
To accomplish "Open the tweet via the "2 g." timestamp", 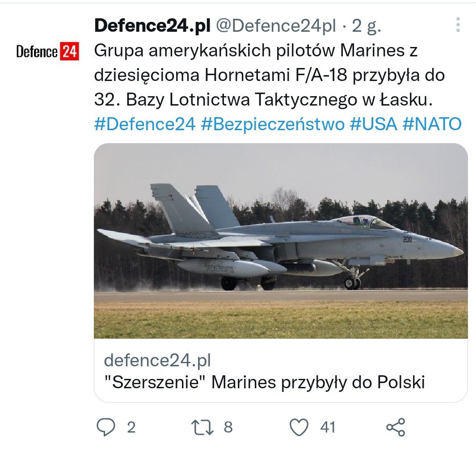I will tap(366, 26).
